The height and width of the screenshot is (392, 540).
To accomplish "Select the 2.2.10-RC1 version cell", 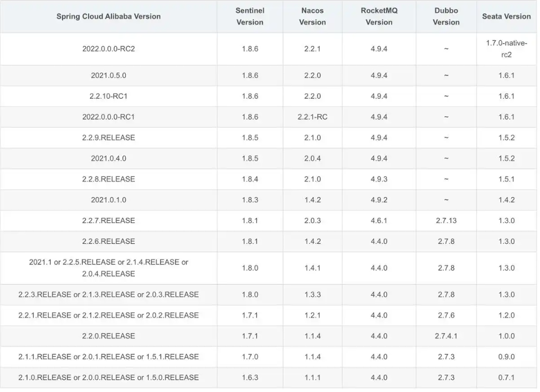I will tap(108, 96).
